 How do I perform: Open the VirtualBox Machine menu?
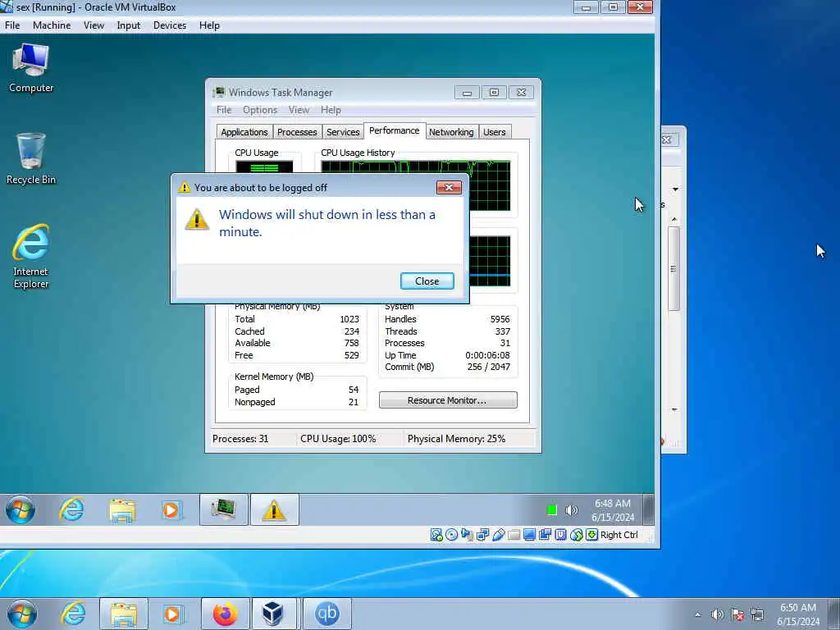pyautogui.click(x=52, y=25)
